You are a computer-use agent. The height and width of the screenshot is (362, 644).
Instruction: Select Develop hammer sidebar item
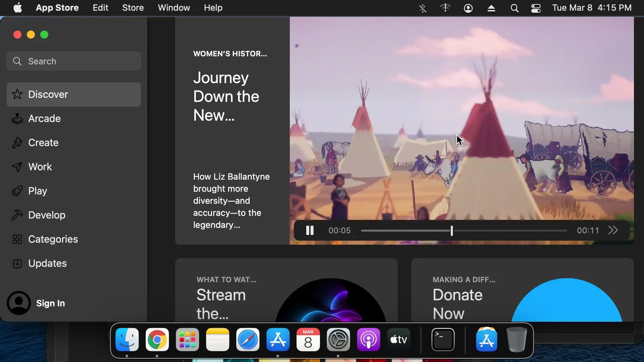tap(47, 215)
